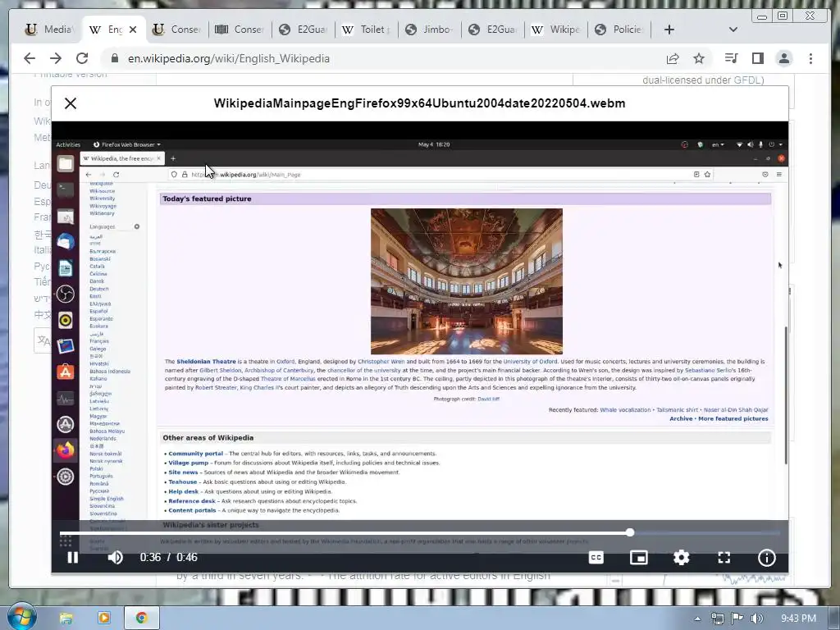Image resolution: width=840 pixels, height=630 pixels.
Task: Switch to the Media tab
Action: [50, 30]
